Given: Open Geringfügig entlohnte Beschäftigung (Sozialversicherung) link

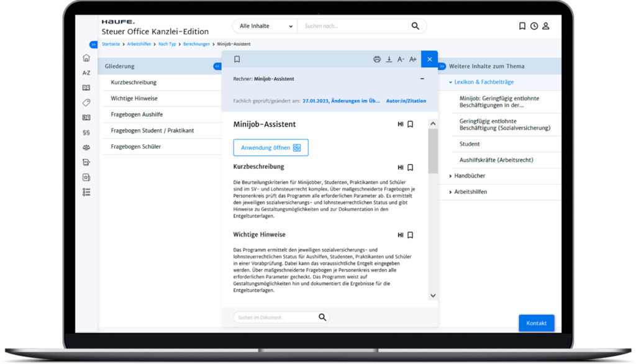Looking at the screenshot, I should point(505,125).
